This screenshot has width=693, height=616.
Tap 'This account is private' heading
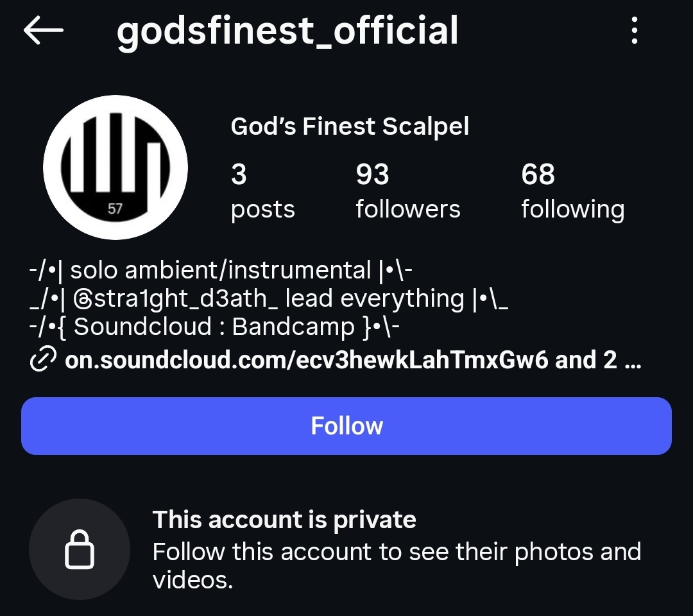coord(284,519)
